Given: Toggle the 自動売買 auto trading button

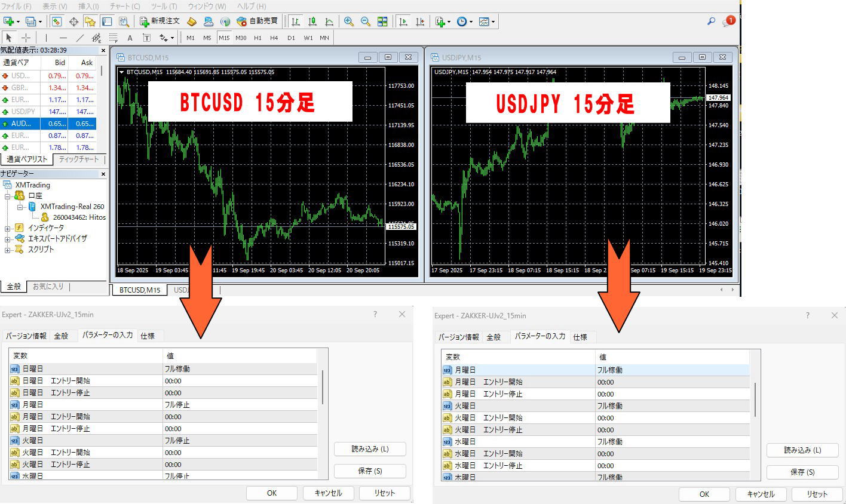Looking at the screenshot, I should 258,21.
